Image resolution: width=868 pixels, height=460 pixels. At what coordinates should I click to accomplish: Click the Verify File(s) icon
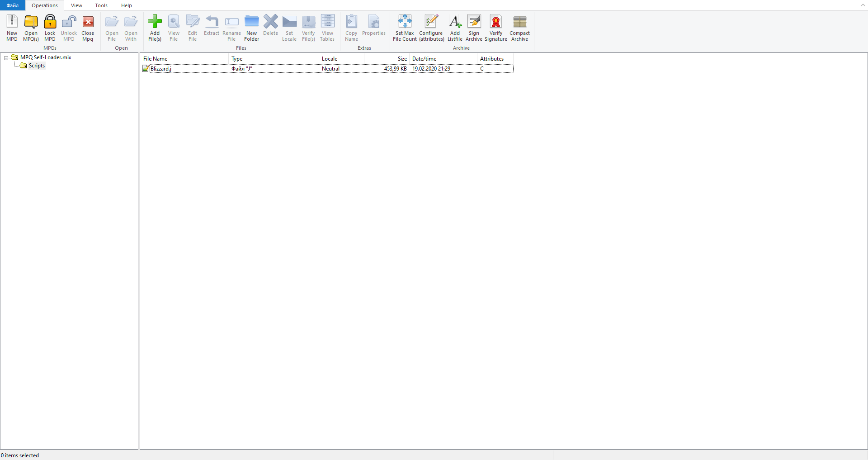click(308, 28)
